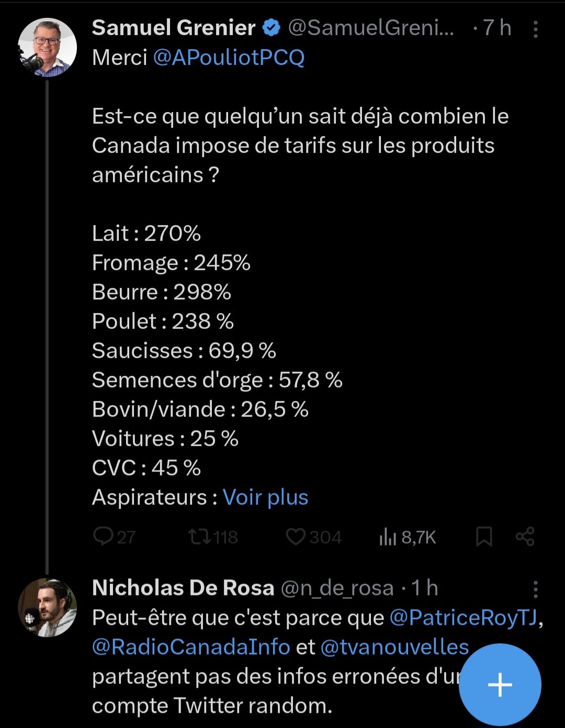Compose new post with plus button
The height and width of the screenshot is (728, 565).
pos(500,685)
